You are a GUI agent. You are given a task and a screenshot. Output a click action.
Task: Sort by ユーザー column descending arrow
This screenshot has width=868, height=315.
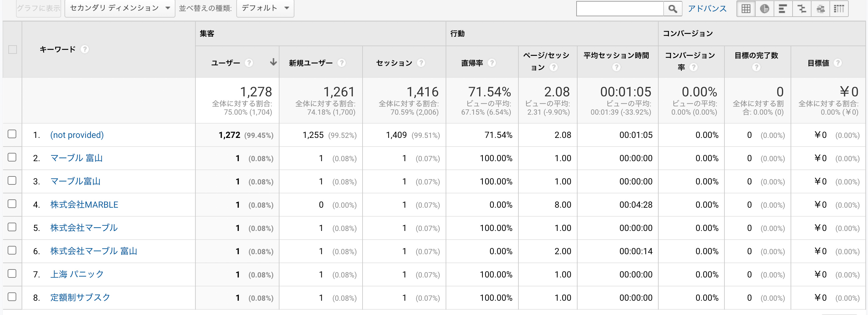click(x=273, y=62)
